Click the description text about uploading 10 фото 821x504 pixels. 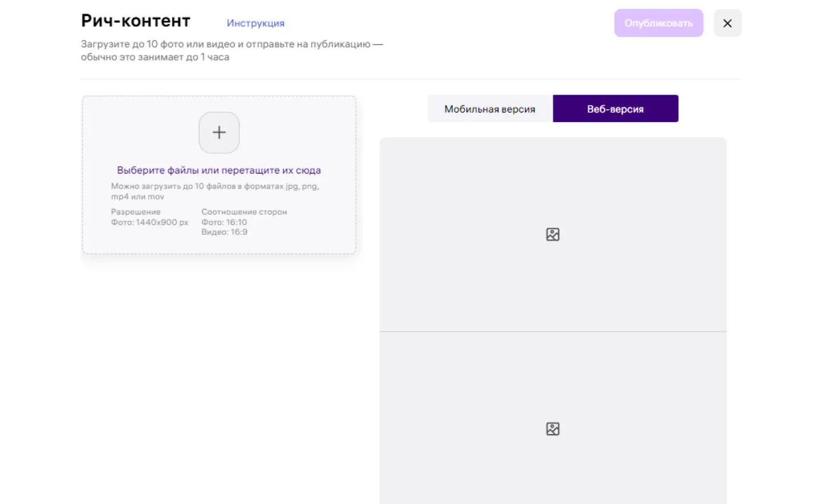coord(231,44)
